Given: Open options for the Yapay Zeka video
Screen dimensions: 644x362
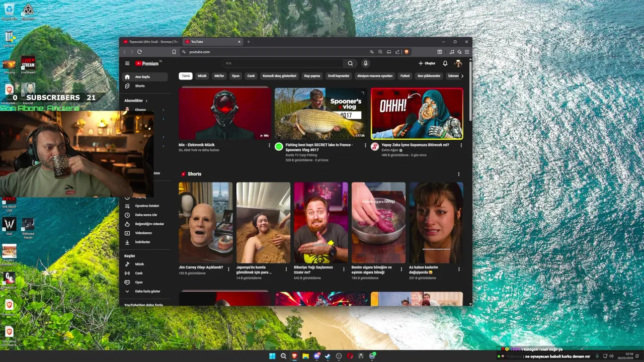Looking at the screenshot, I should coord(461,145).
